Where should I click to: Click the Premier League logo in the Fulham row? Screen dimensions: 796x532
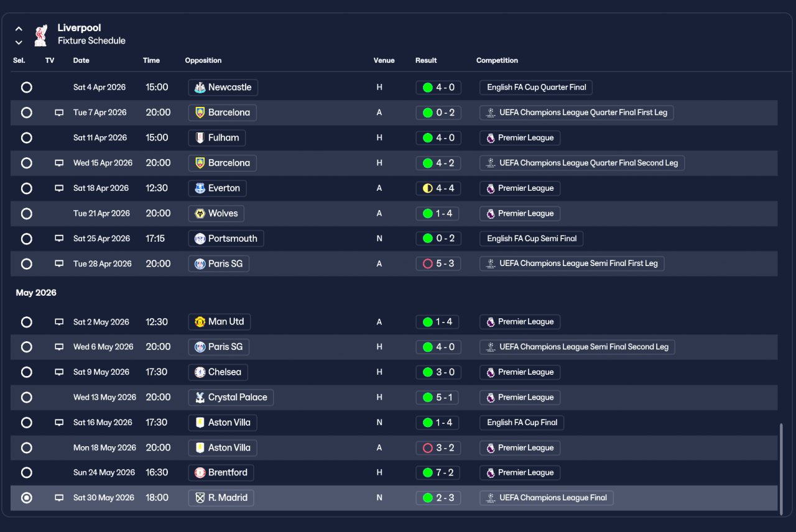(x=490, y=138)
